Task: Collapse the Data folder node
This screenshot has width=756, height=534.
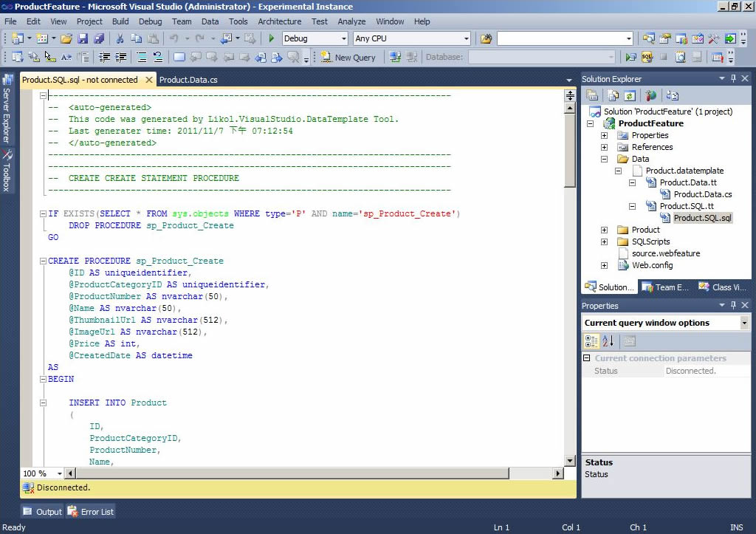Action: (604, 160)
